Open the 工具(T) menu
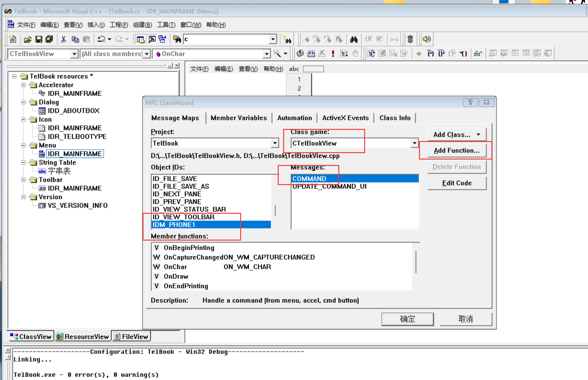The image size is (588, 380). (x=166, y=25)
